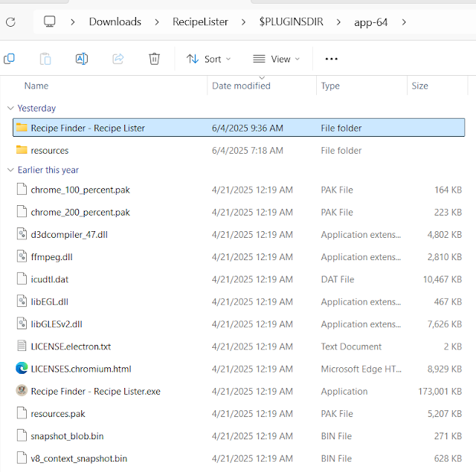The height and width of the screenshot is (472, 476).
Task: Click the 6/4/2025 7:18 AM date cell
Action: click(248, 150)
